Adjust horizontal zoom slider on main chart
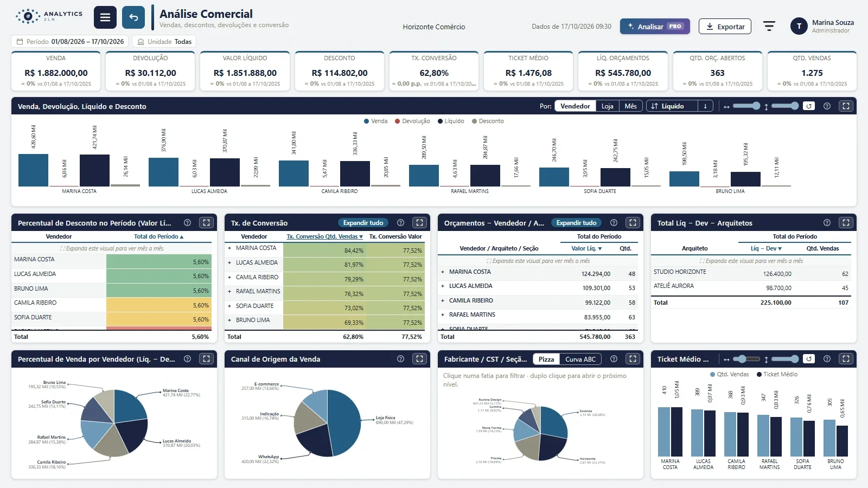 (x=746, y=106)
